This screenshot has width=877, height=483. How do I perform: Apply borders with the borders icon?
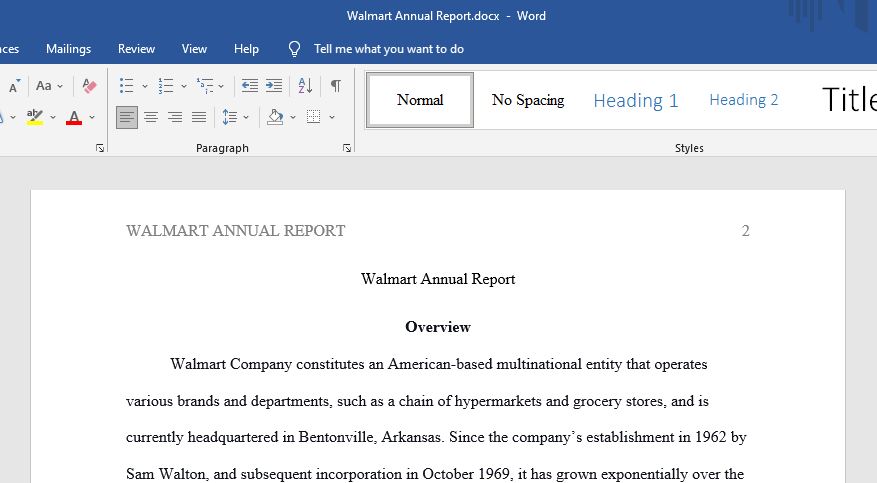click(x=314, y=117)
